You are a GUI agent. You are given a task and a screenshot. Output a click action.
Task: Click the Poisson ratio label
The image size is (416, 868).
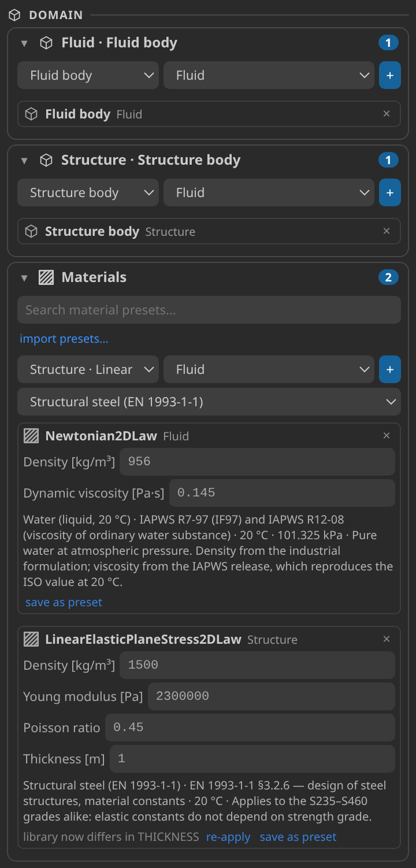click(62, 728)
